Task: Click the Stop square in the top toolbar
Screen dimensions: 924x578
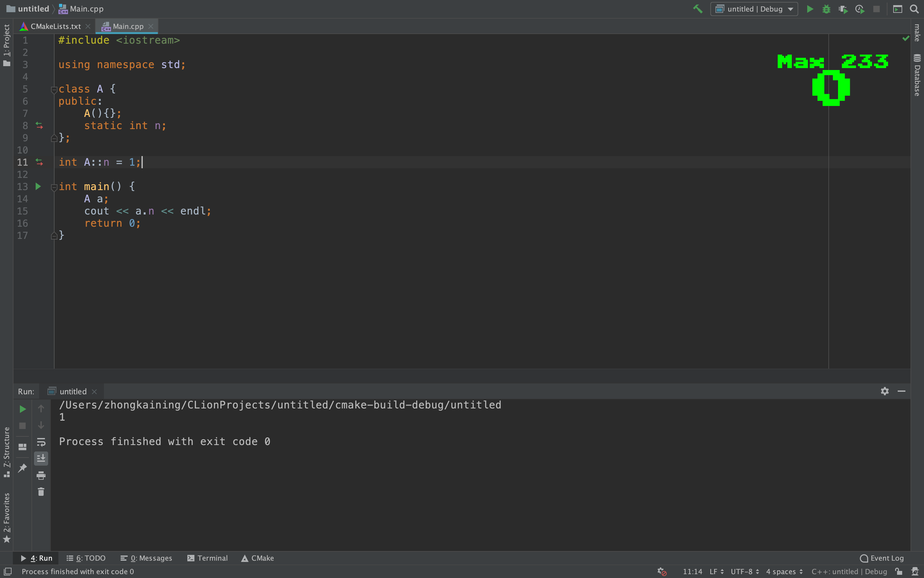Action: [877, 9]
